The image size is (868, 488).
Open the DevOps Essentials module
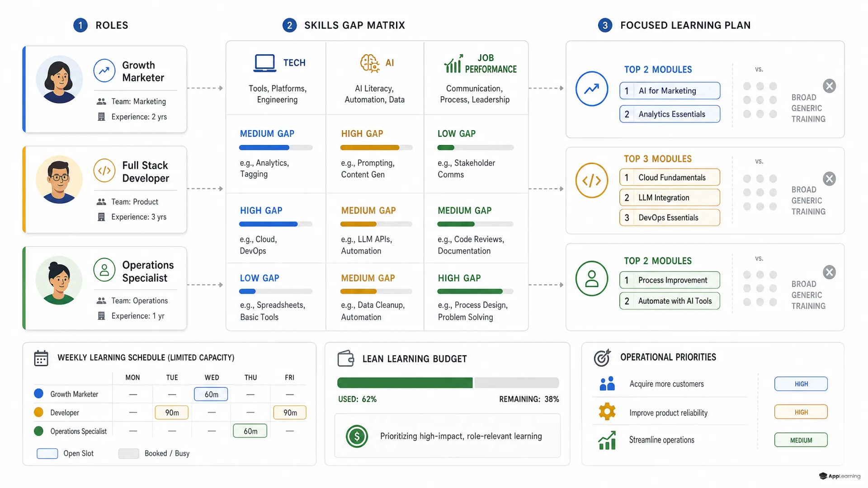click(670, 218)
